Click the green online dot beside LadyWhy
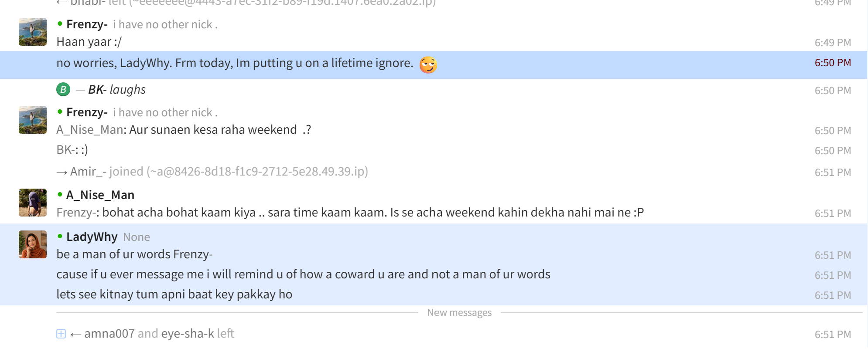The height and width of the screenshot is (352, 868). click(x=60, y=236)
